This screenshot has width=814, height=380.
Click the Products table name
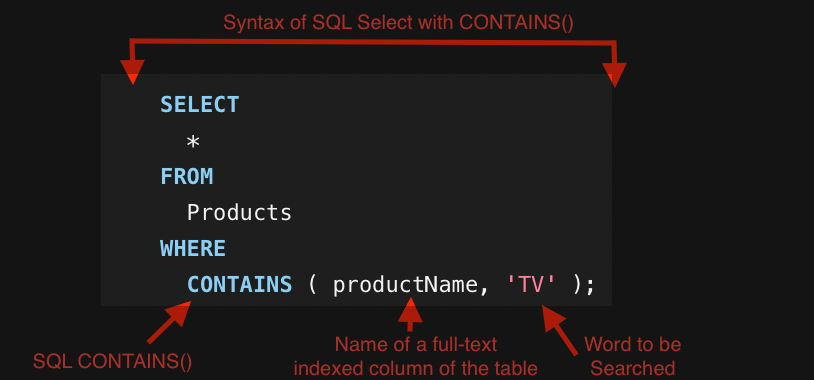point(239,213)
